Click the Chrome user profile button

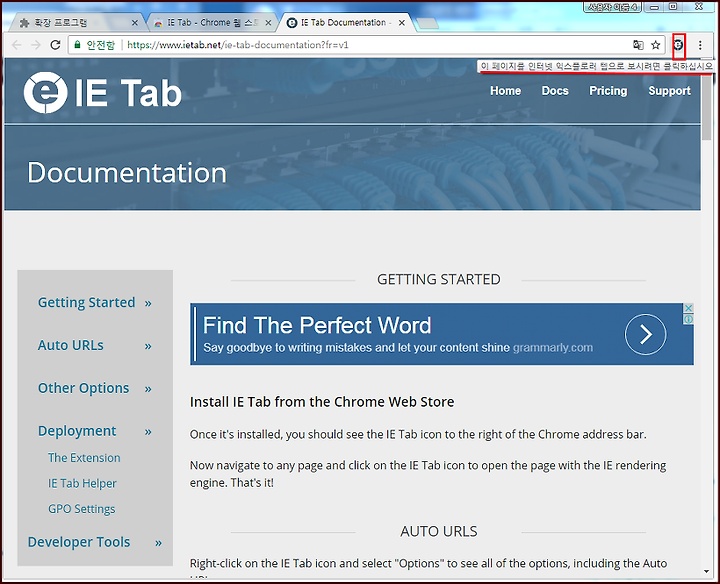click(611, 6)
